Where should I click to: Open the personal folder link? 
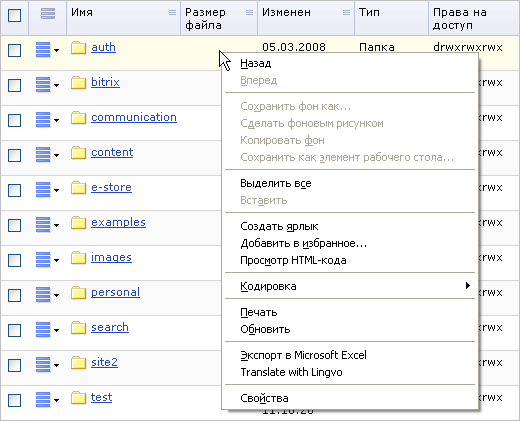[115, 292]
